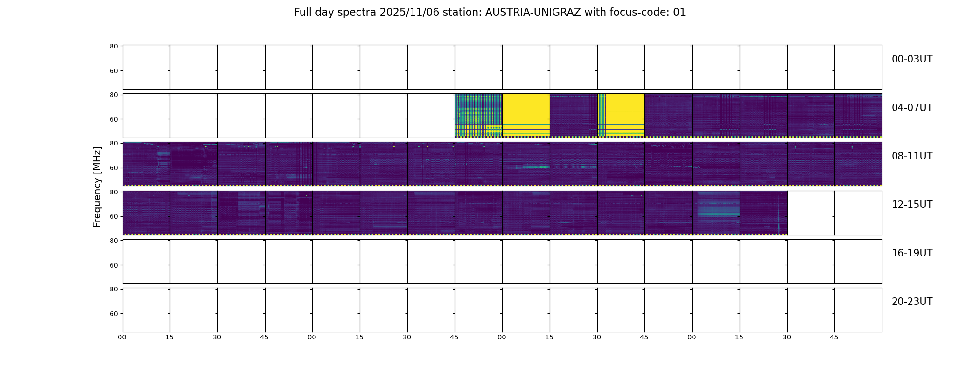The height and width of the screenshot is (373, 980).
Task: Select the "60" tick of the 12-15UT row
Action: point(113,216)
